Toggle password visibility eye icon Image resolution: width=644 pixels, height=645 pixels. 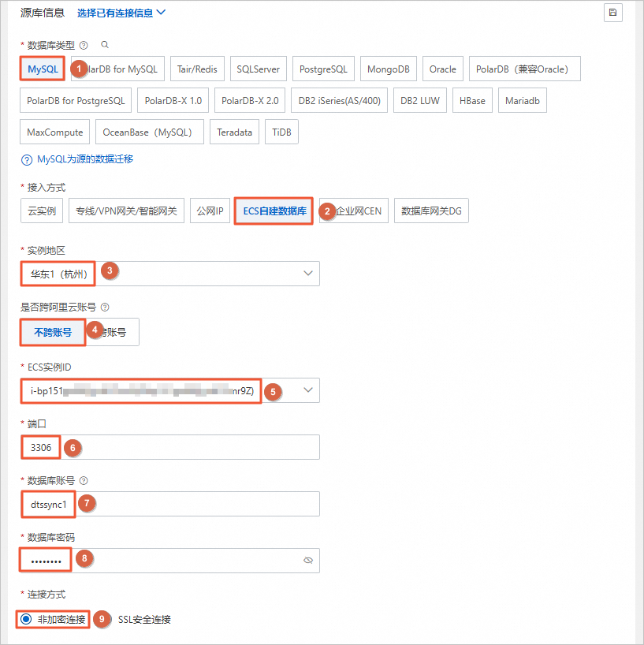click(x=308, y=561)
